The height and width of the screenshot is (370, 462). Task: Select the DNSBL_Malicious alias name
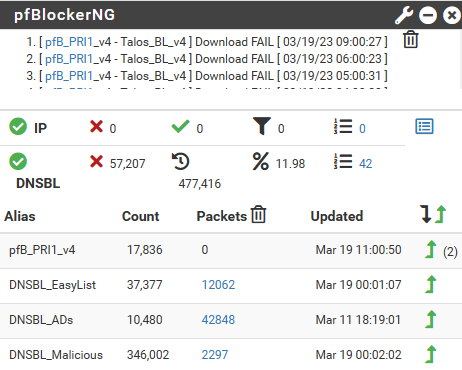[56, 355]
